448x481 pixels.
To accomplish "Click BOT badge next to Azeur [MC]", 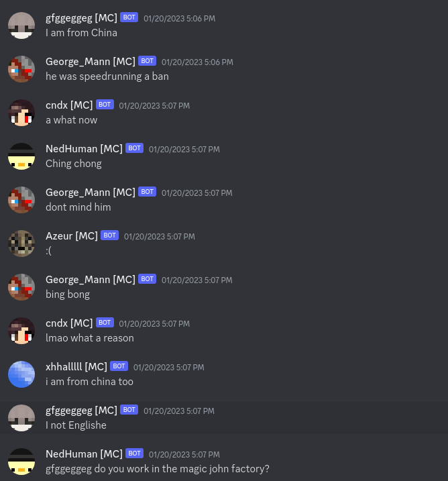I will pyautogui.click(x=110, y=235).
